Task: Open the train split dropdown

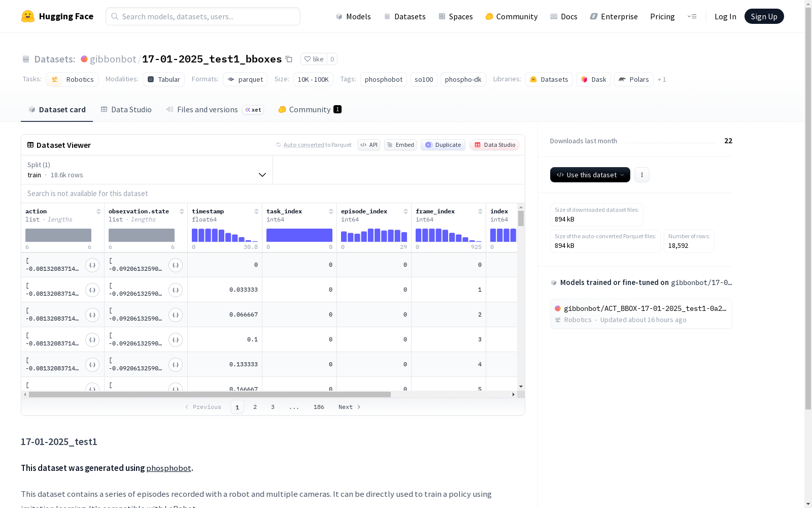Action: (x=147, y=170)
